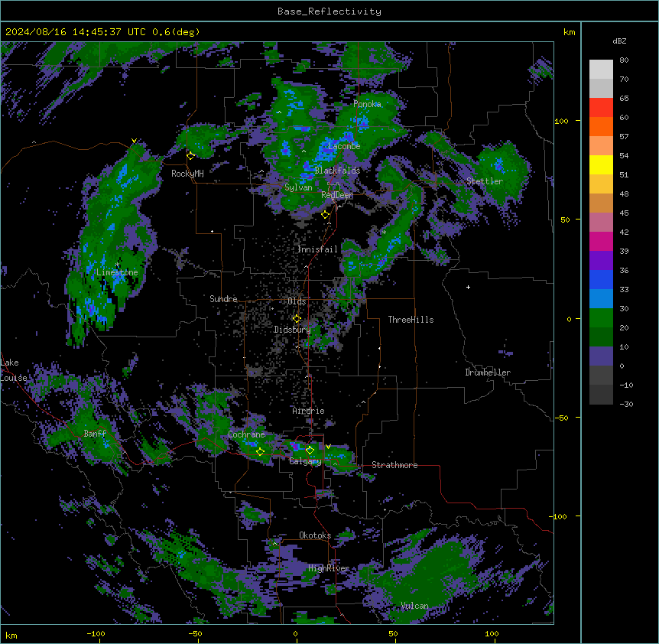This screenshot has height=644, width=659.
Task: Select the dark blue 36-33 dBZ swatch
Action: (601, 279)
